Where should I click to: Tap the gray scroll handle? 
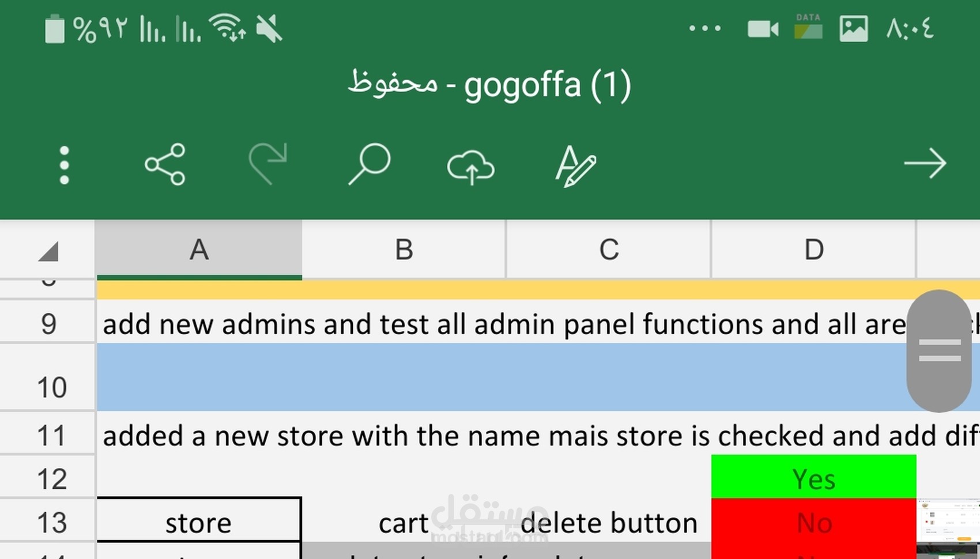pos(939,350)
